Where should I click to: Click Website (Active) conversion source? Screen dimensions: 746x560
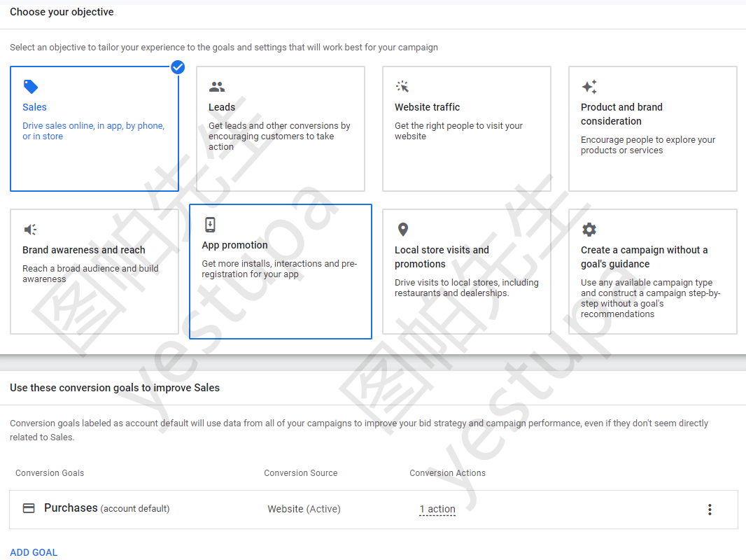pos(304,509)
